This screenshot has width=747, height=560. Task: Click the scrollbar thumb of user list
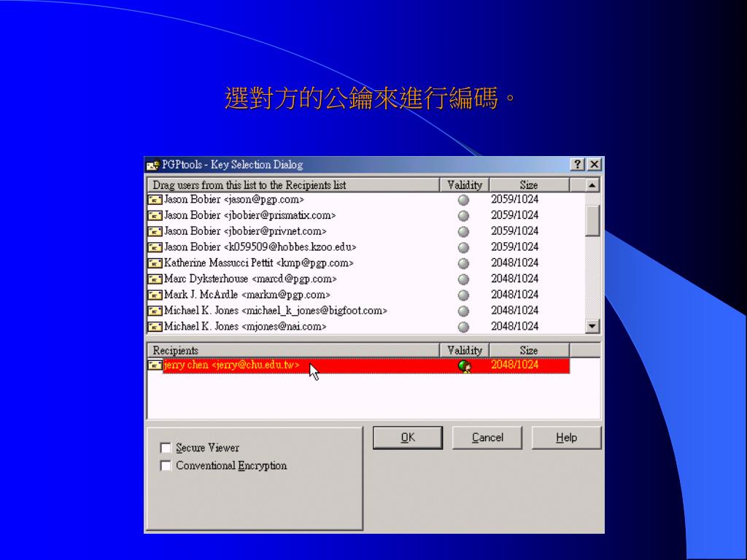[x=592, y=220]
